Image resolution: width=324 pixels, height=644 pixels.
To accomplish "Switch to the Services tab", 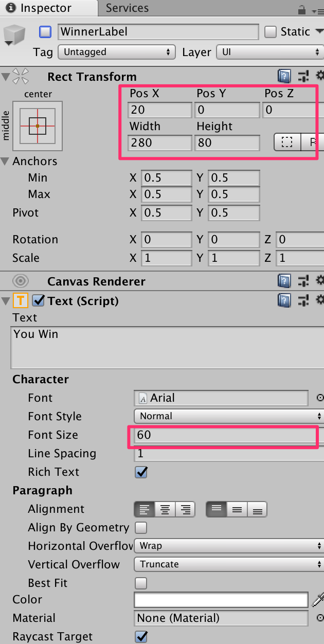I will click(127, 8).
